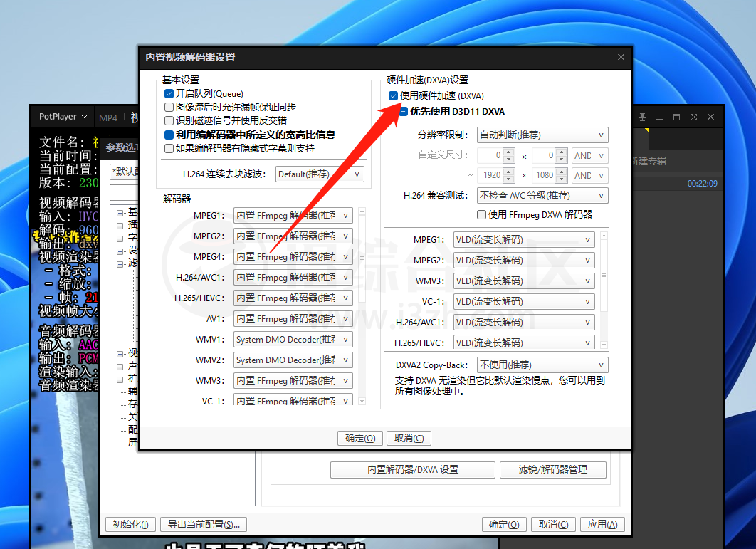Open H.265/HEVC decoder dropdown in 解码器 list
Screen dimensions: 756x549
tap(293, 298)
